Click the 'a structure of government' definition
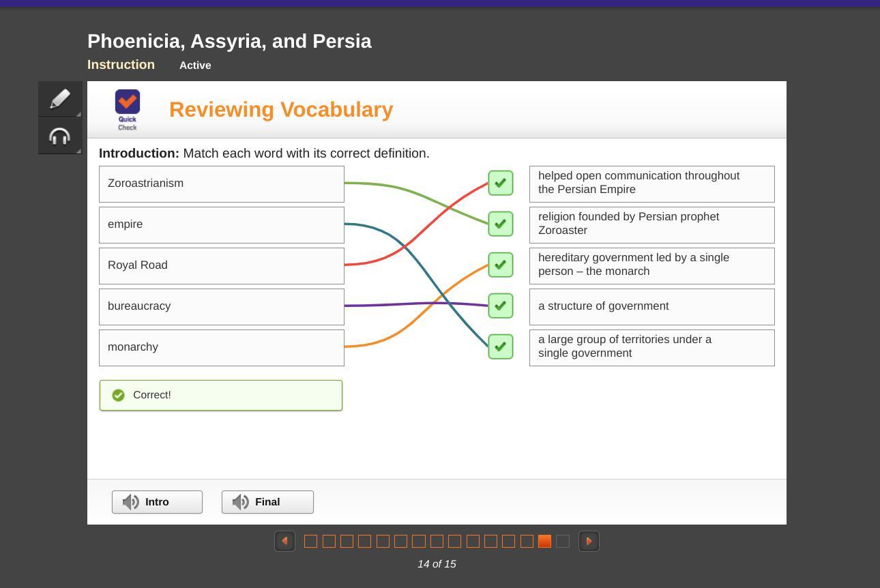This screenshot has height=588, width=880. pos(651,306)
